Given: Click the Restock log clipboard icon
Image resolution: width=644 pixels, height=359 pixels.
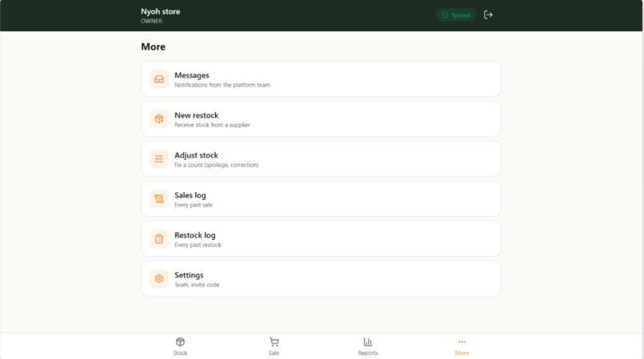Looking at the screenshot, I should click(159, 238).
